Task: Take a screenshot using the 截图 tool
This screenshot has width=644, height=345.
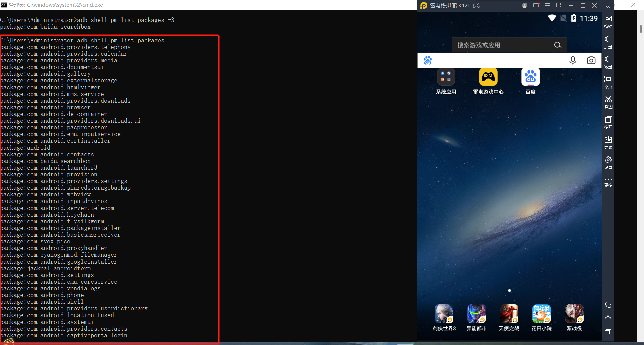Action: click(x=608, y=102)
